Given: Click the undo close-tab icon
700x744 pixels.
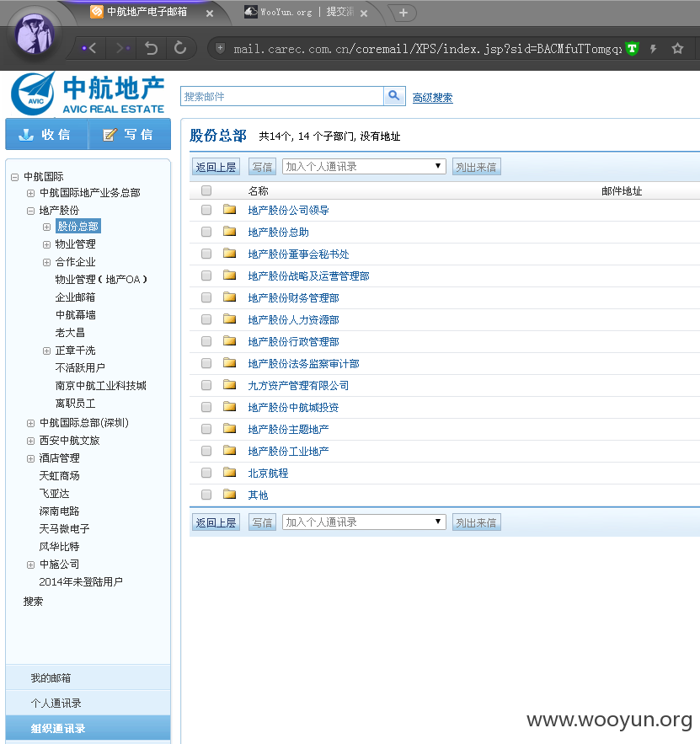Looking at the screenshot, I should (152, 48).
